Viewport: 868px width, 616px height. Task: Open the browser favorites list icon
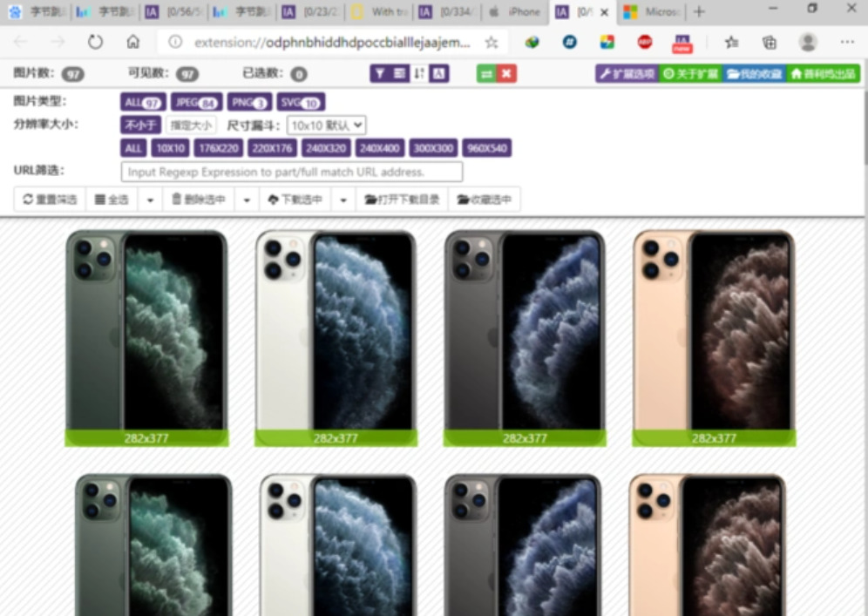[732, 42]
